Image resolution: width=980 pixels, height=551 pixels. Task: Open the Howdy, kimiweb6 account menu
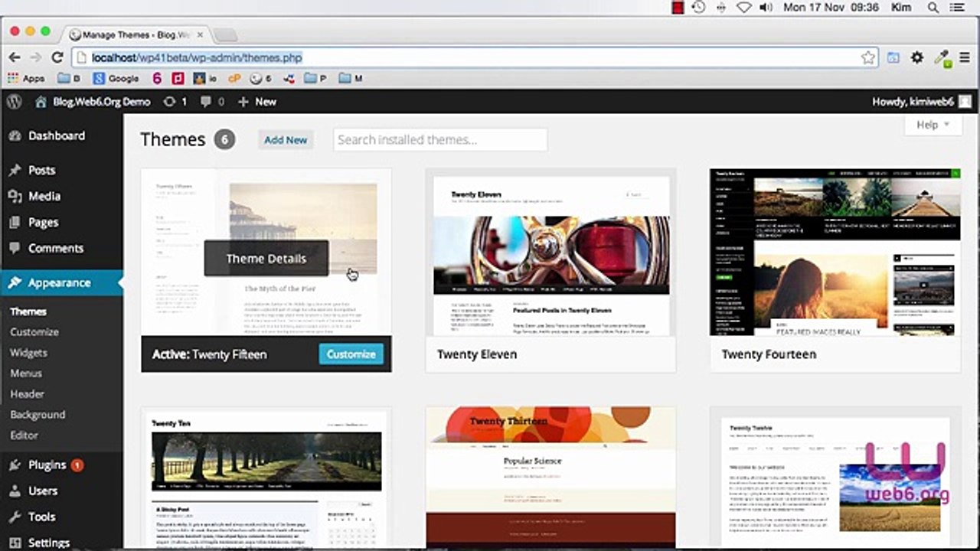coord(922,102)
